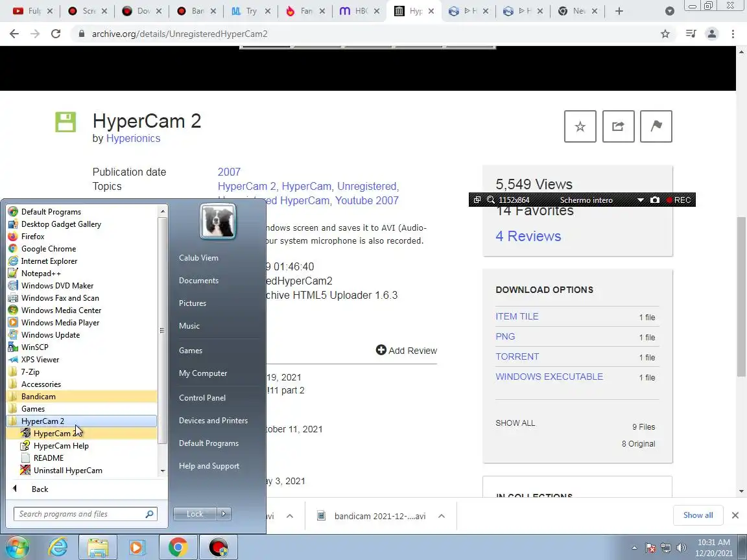The height and width of the screenshot is (560, 747).
Task: Open Devices and Printers
Action: click(213, 421)
